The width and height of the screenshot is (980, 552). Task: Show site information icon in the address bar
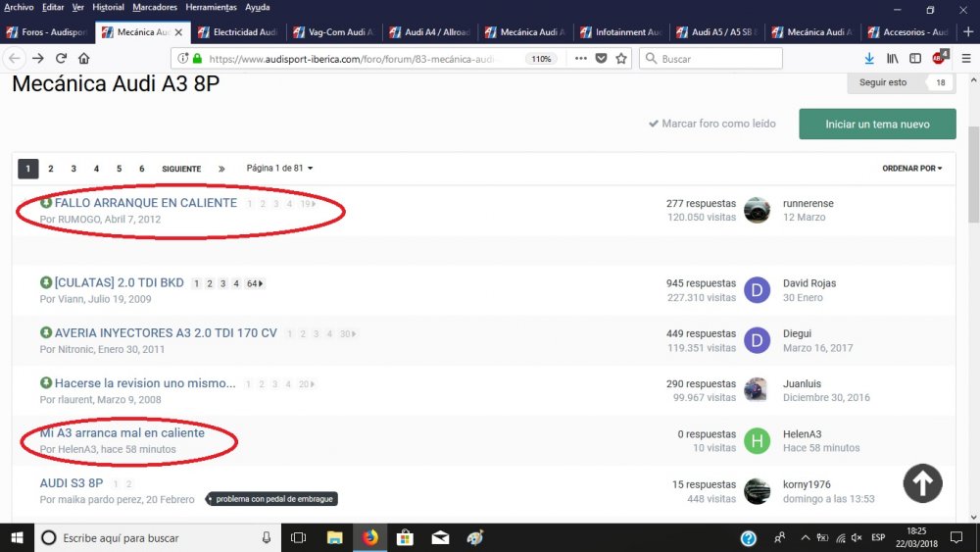pos(182,58)
